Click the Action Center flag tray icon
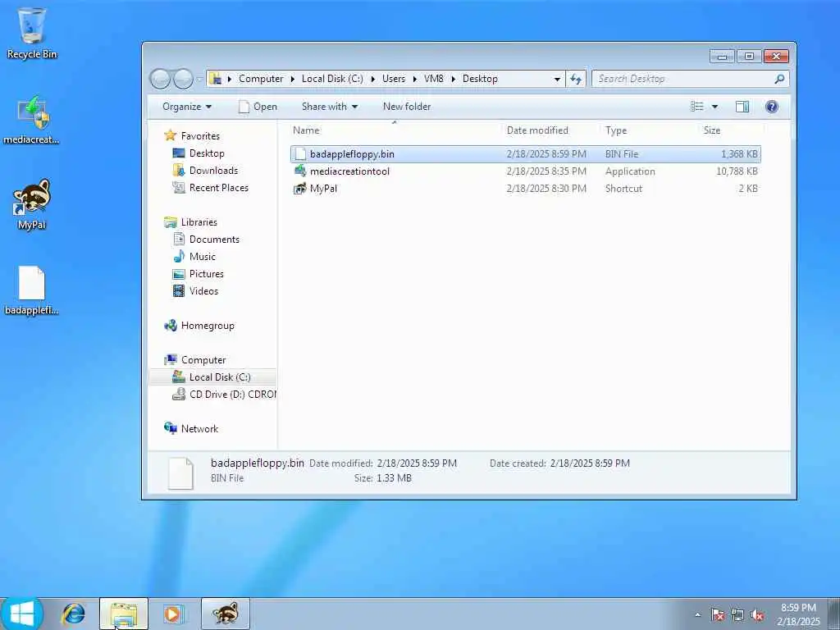840x630 pixels. pos(717,614)
